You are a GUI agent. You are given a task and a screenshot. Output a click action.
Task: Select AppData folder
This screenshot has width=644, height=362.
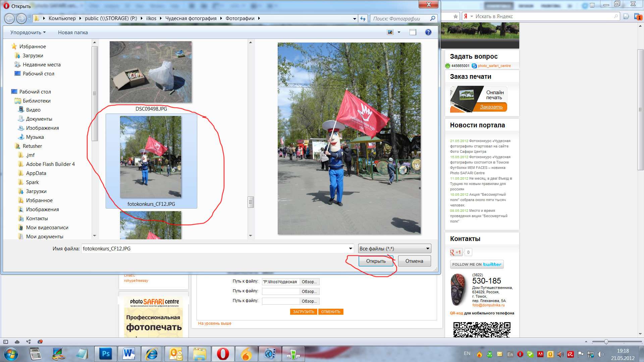click(36, 173)
